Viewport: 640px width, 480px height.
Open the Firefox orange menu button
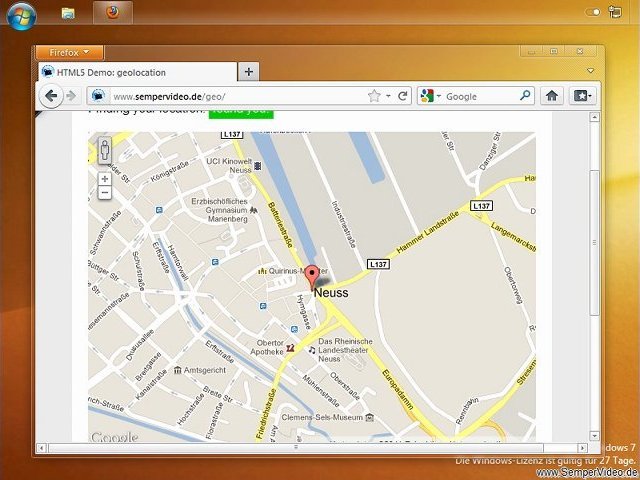[x=69, y=53]
